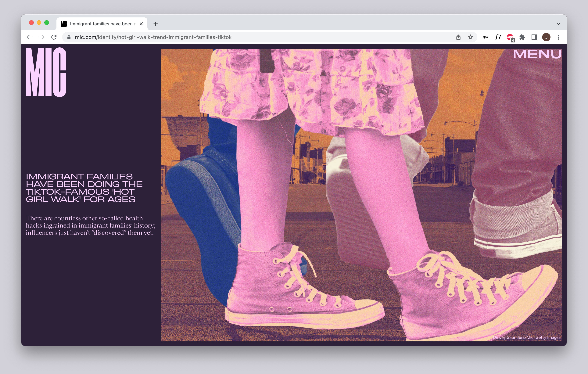Click the user profile avatar J
Screen dimensions: 588x374
[x=546, y=37]
